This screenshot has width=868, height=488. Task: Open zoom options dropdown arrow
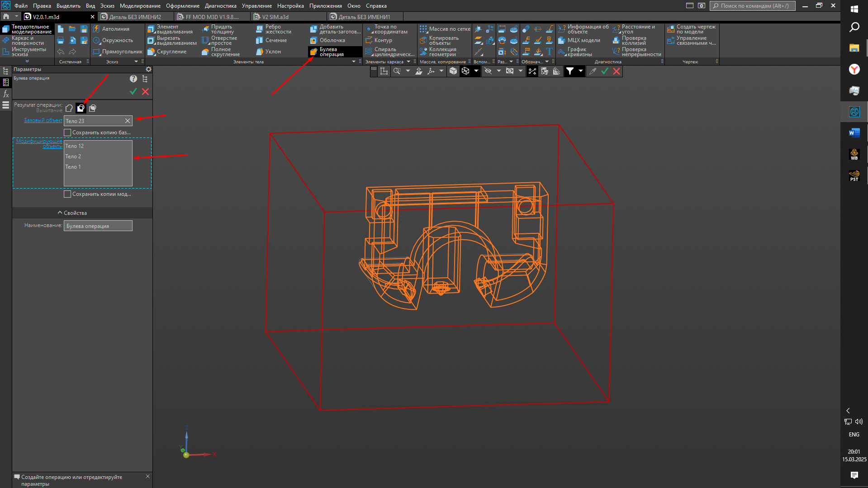pos(408,71)
